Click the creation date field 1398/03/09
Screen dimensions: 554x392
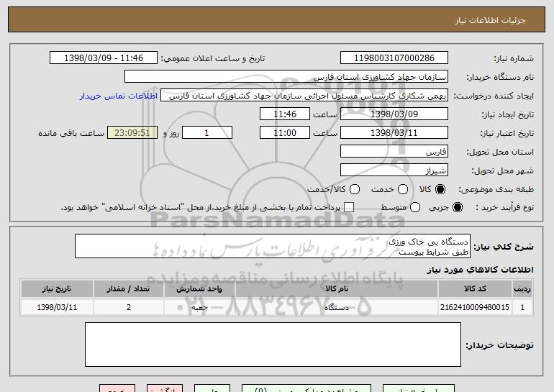pyautogui.click(x=394, y=114)
